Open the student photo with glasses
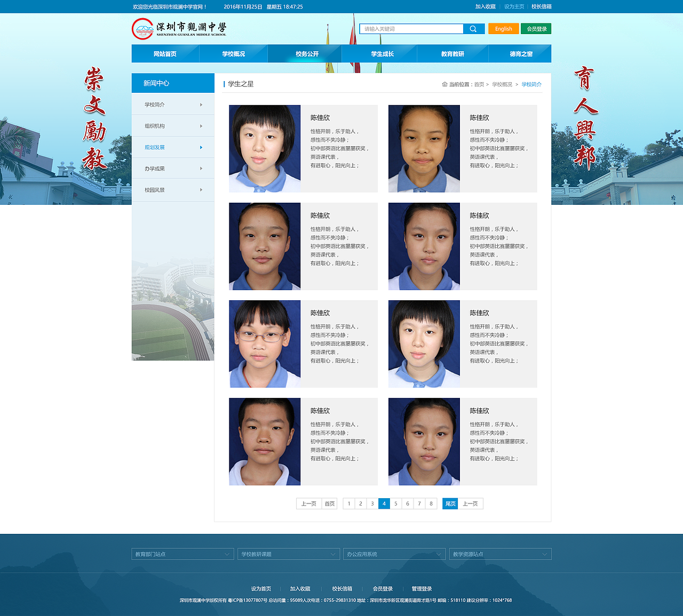Screen dimensions: 683x616 (265, 344)
